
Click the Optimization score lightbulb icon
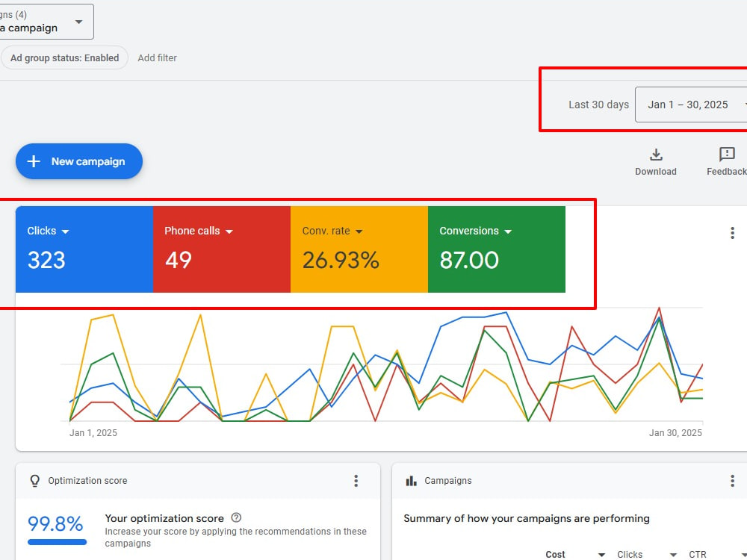pyautogui.click(x=35, y=480)
